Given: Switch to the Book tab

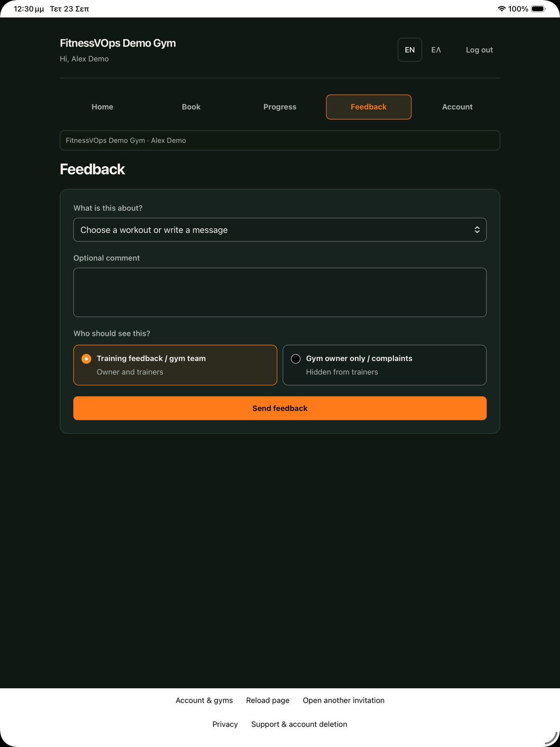Looking at the screenshot, I should coord(191,107).
